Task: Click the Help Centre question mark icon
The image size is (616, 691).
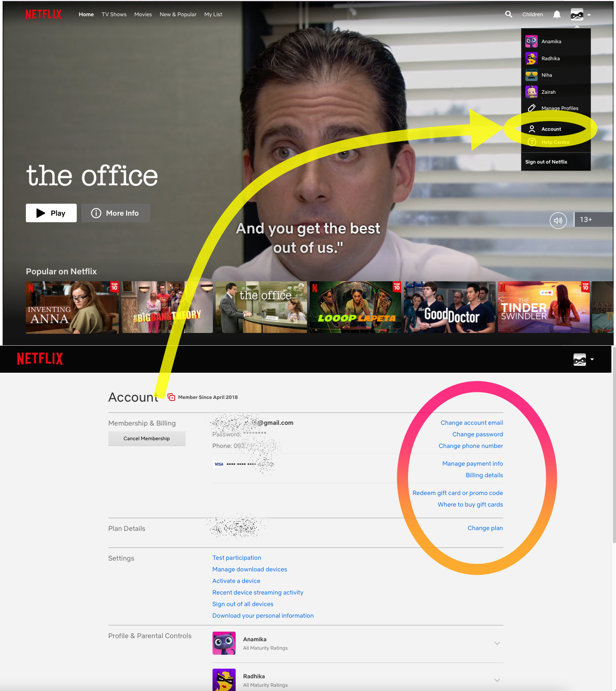Action: coord(532,142)
